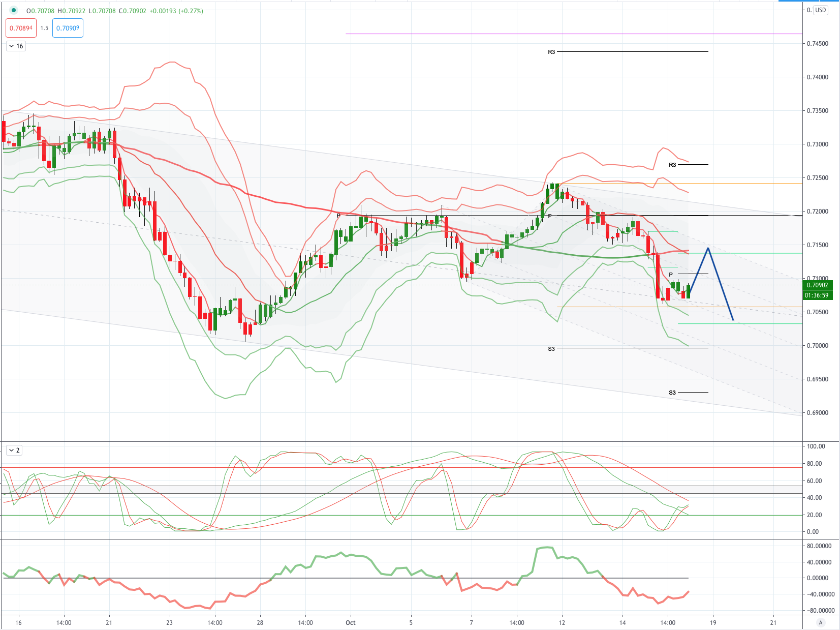Click the upper R3 pivot label
The height and width of the screenshot is (630, 840).
click(x=551, y=52)
